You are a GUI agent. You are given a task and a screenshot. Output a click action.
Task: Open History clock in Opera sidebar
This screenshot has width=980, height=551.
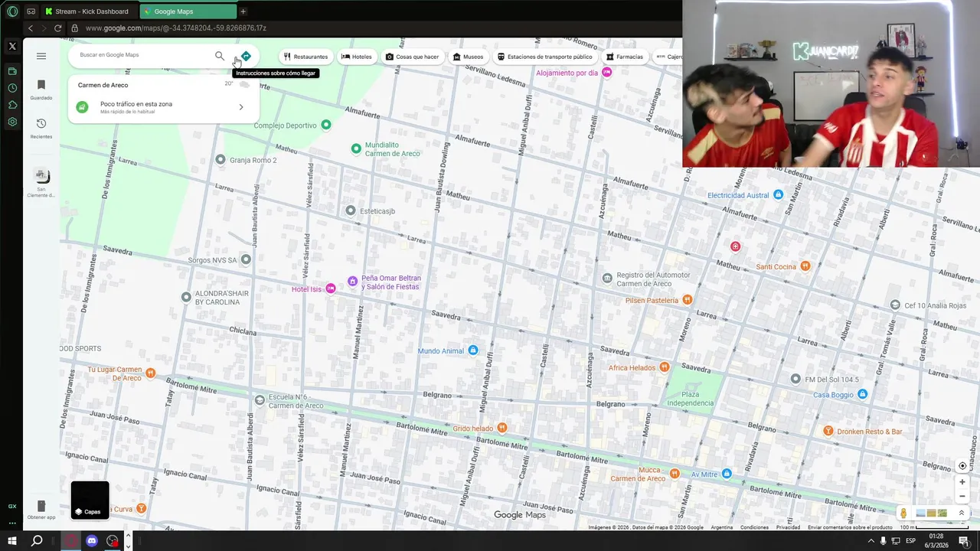click(12, 88)
